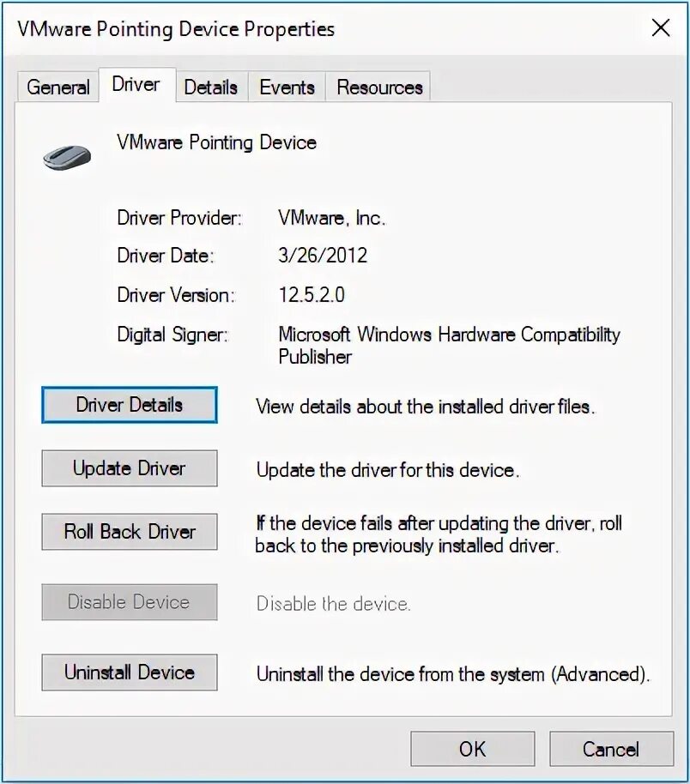
Task: Click the Driver Details button
Action: [130, 405]
